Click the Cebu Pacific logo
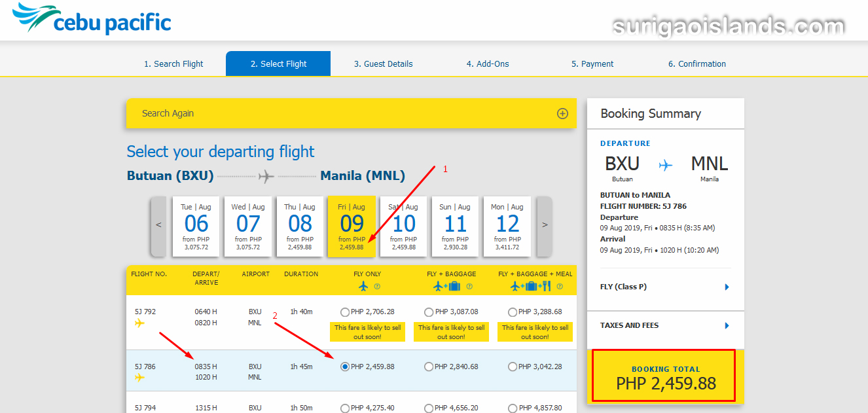This screenshot has height=413, width=868. pos(92,20)
